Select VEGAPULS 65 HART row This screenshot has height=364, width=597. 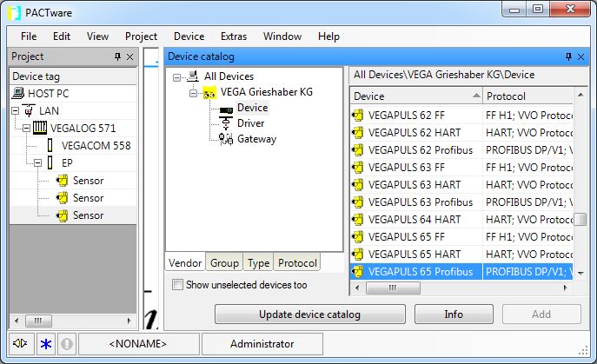click(x=461, y=254)
